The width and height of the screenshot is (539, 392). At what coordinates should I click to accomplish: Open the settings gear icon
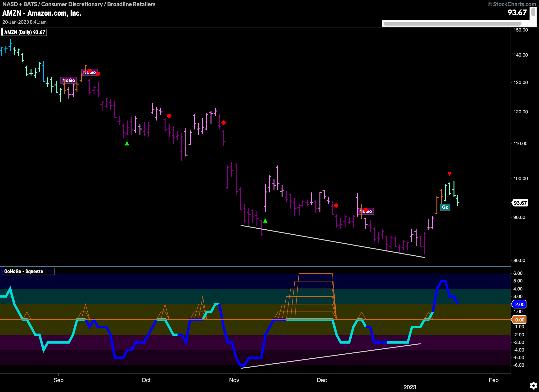click(x=533, y=386)
